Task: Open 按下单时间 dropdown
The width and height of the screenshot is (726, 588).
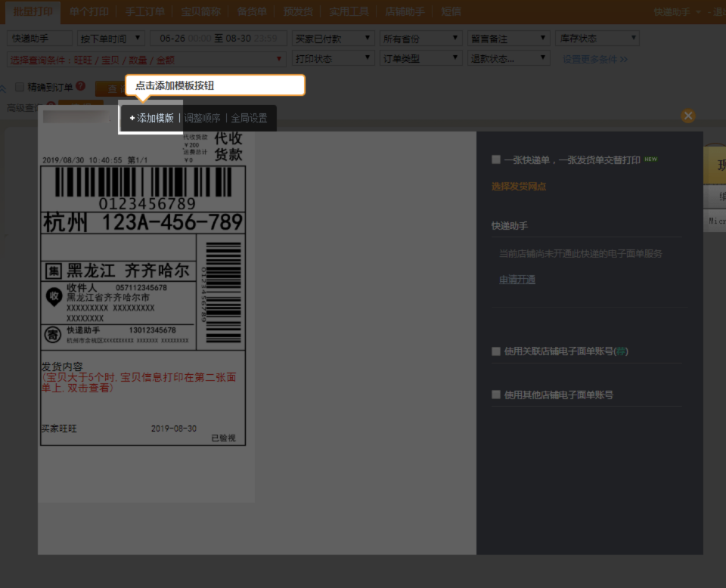Action: coord(110,39)
